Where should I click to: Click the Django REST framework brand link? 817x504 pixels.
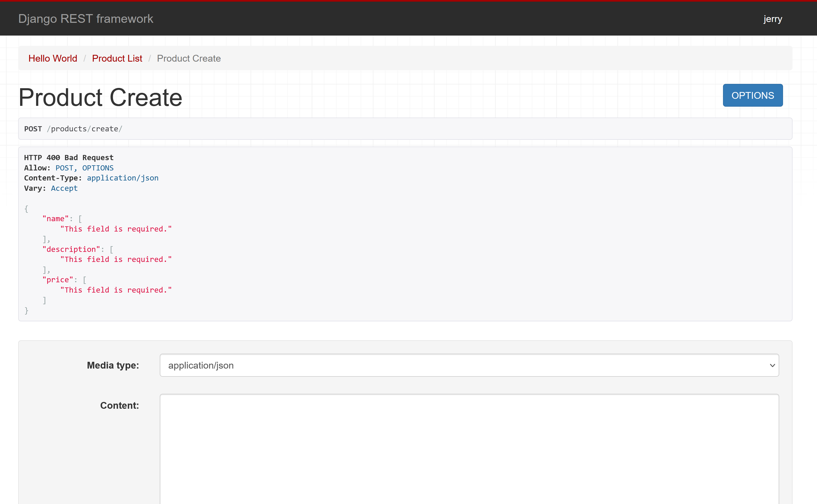[86, 19]
